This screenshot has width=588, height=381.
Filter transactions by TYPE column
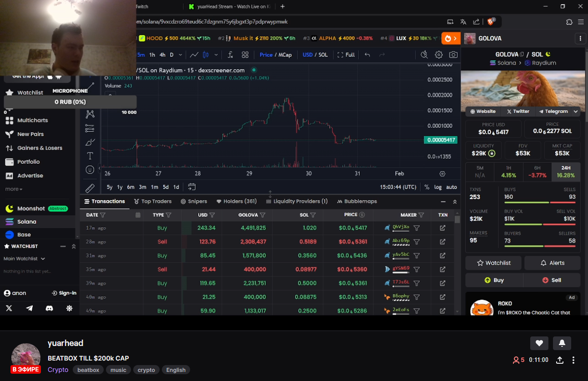pyautogui.click(x=169, y=215)
